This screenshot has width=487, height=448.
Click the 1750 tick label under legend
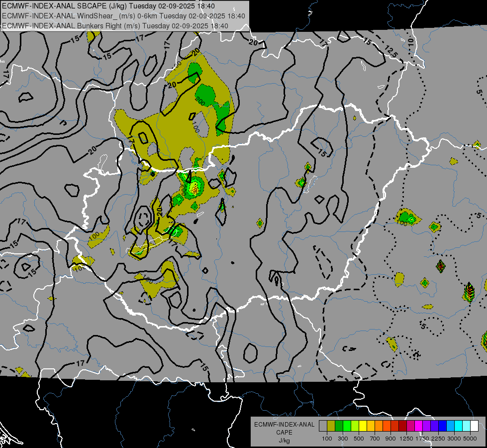[422, 439]
